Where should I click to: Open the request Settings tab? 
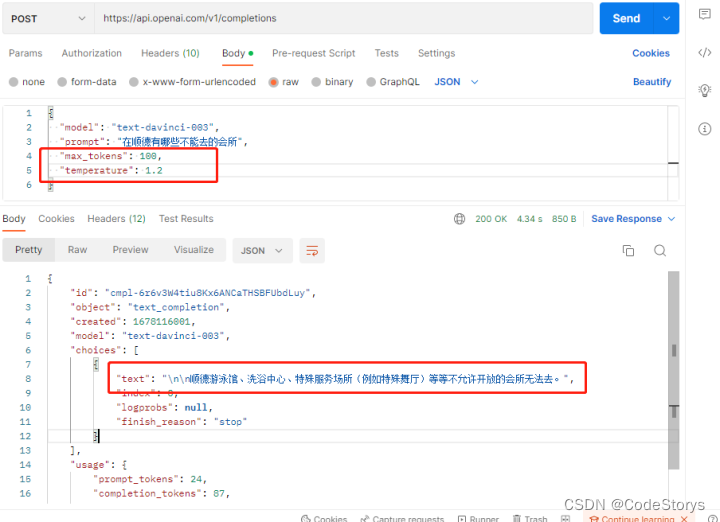tap(436, 53)
